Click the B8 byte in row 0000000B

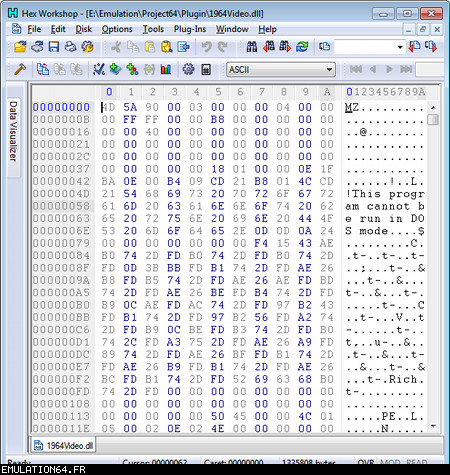217,119
